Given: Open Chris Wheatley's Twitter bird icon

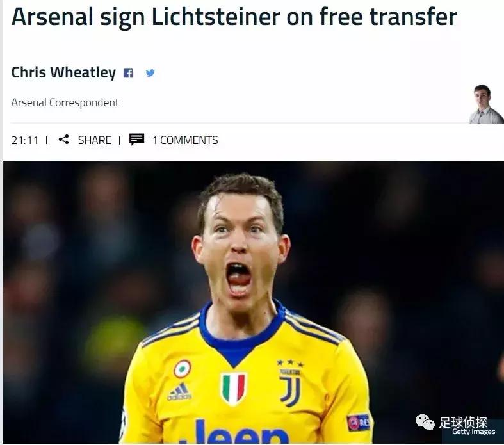Looking at the screenshot, I should coord(150,73).
